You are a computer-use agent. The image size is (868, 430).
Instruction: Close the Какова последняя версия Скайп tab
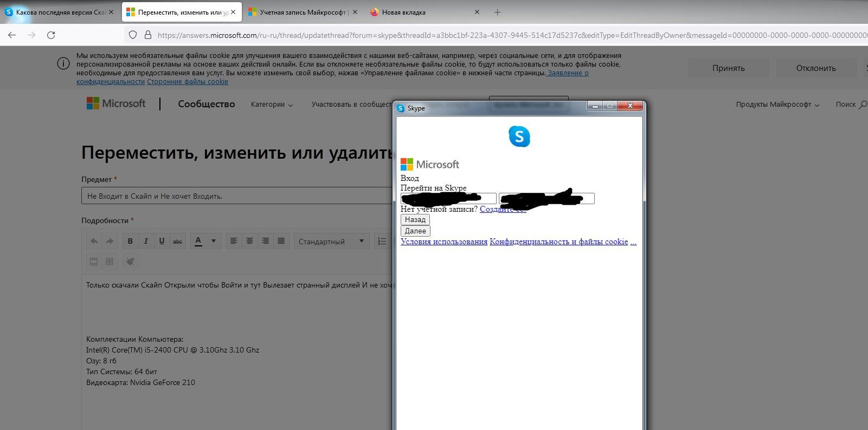(111, 12)
